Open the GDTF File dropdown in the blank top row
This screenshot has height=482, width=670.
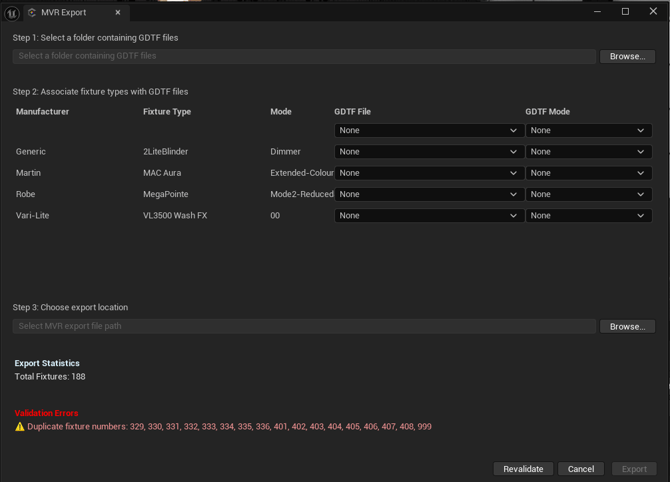(429, 130)
